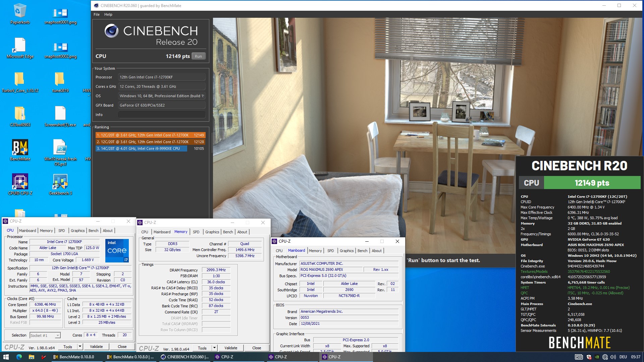Open the Microsoft Edge desktop shortcut
Screen dimensions: 644x362
(x=20, y=48)
